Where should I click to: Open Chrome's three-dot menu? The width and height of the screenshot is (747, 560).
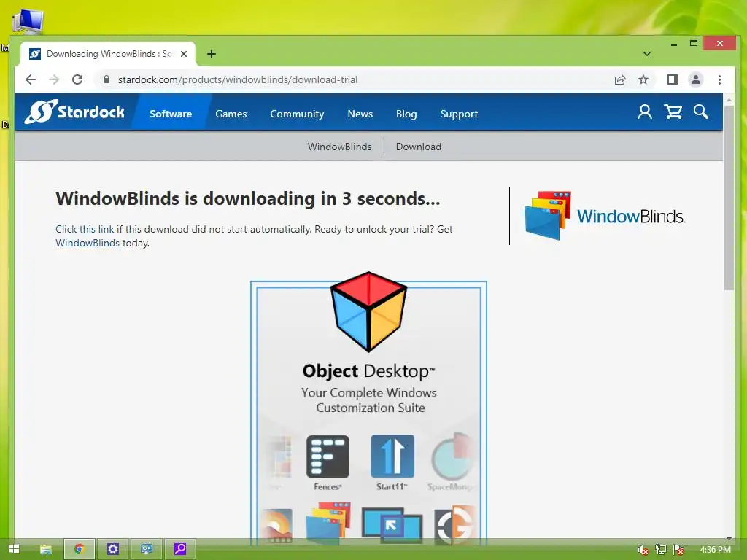[x=719, y=79]
